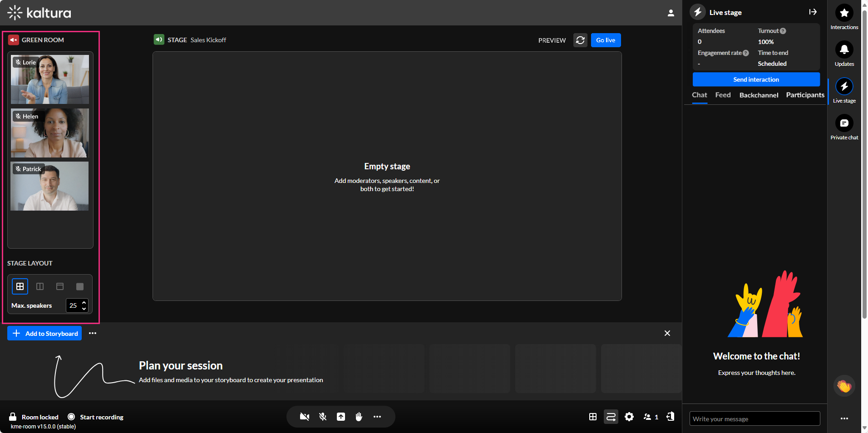Select the side-by-side stage layout
Screen dimensions: 868x433
tap(40, 286)
